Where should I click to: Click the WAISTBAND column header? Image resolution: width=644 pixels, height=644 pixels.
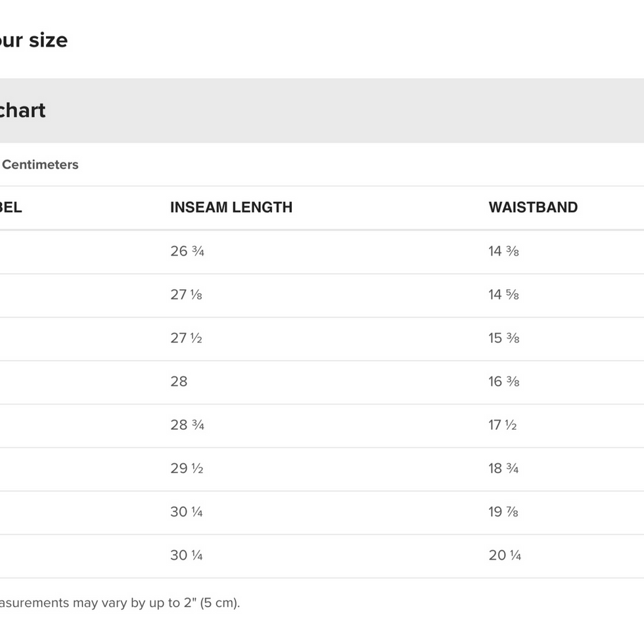[533, 207]
